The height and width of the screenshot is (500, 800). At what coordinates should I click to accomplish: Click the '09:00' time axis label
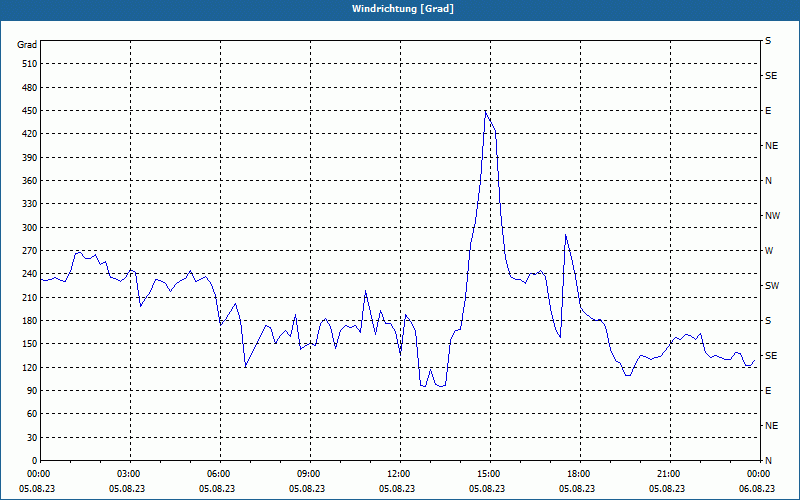pyautogui.click(x=310, y=474)
